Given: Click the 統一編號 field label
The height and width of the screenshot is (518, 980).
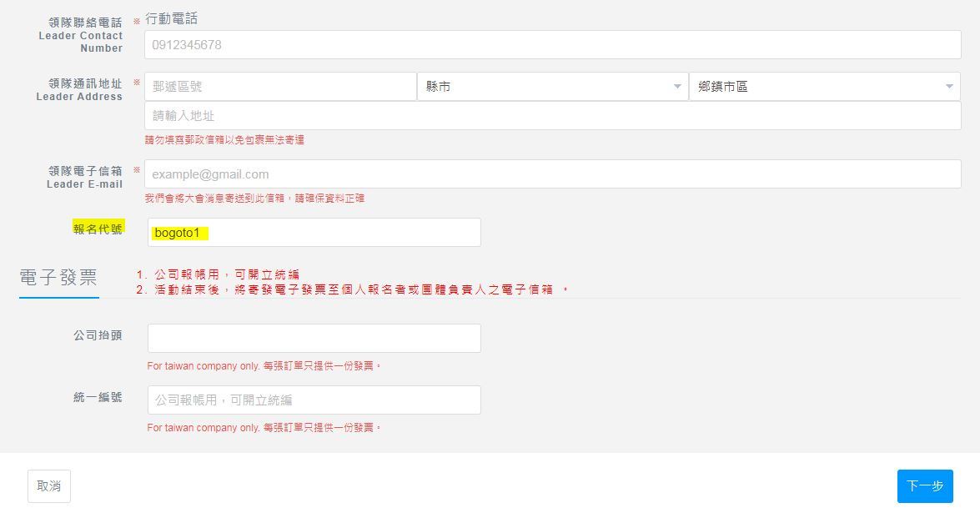Looking at the screenshot, I should [x=98, y=398].
